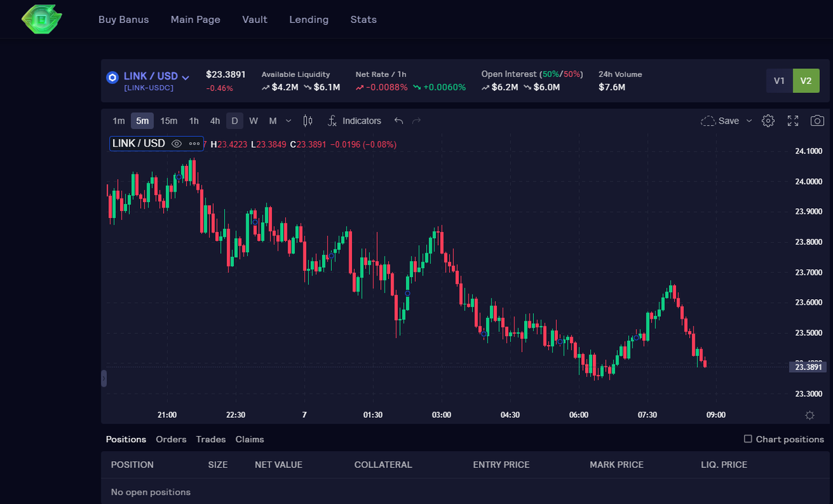Toggle LINK / USD series visibility eye
Screen dimensions: 833x504
(x=176, y=144)
